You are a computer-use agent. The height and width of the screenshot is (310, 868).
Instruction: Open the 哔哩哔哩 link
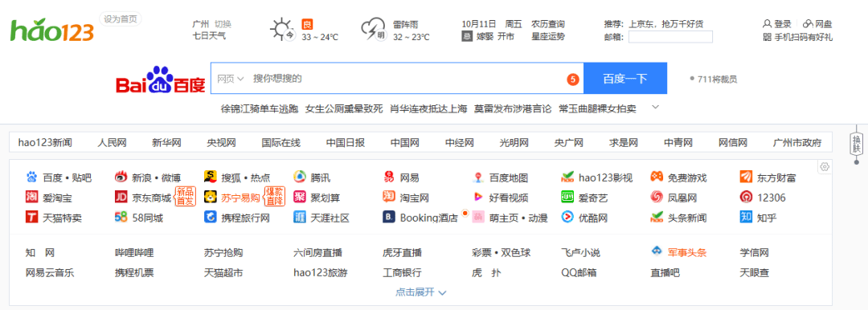[134, 253]
